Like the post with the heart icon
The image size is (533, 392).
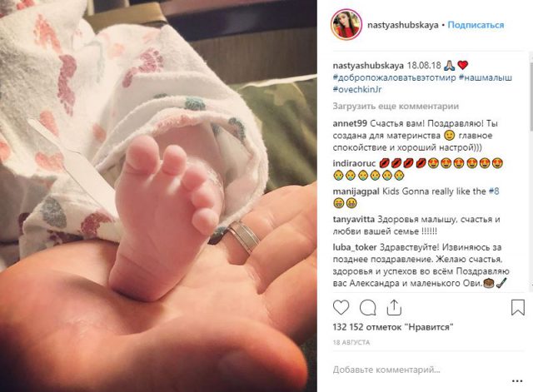(341, 307)
